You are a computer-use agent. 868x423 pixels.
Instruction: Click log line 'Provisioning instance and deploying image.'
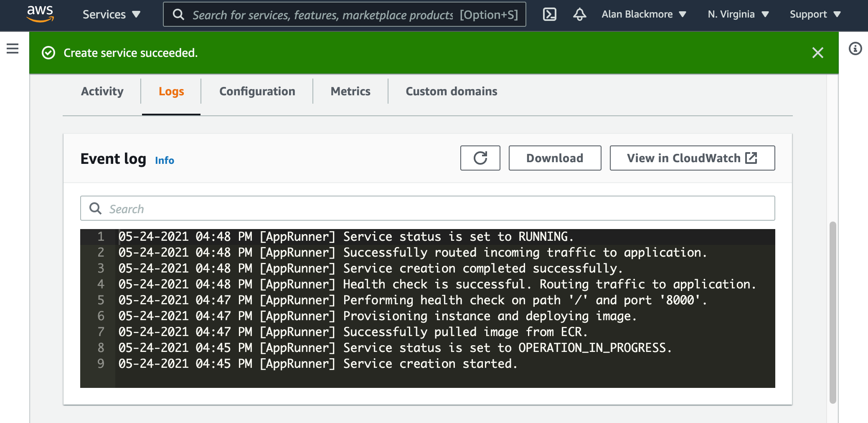378,316
